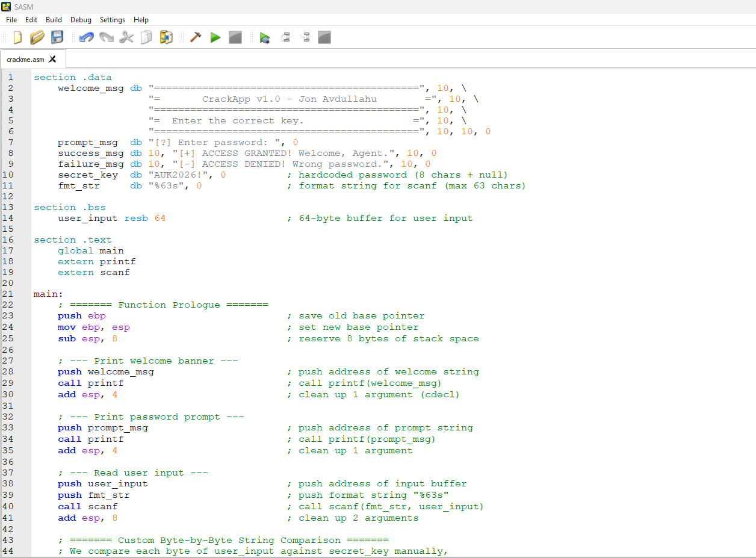Click the step into debug icon
The height and width of the screenshot is (558, 756).
tap(305, 37)
